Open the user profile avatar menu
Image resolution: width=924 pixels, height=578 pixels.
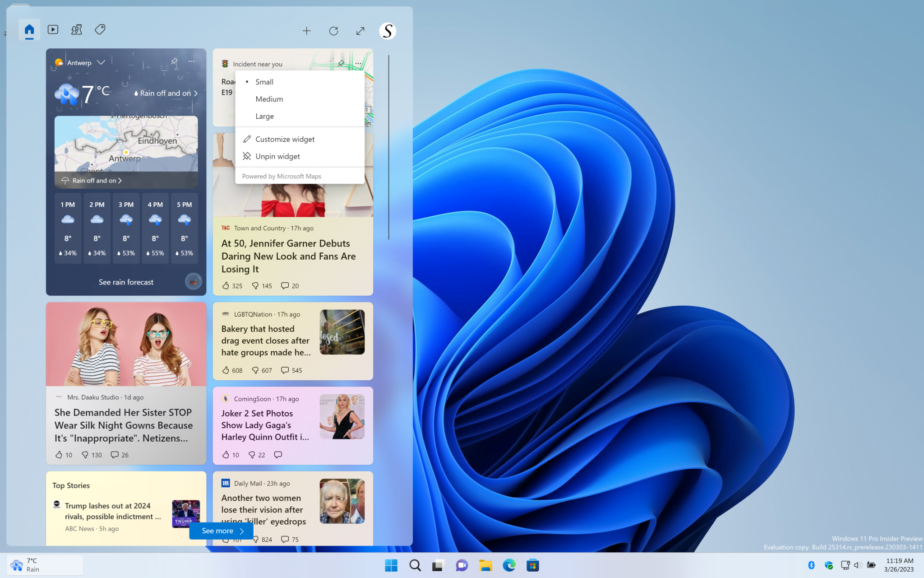tap(387, 31)
